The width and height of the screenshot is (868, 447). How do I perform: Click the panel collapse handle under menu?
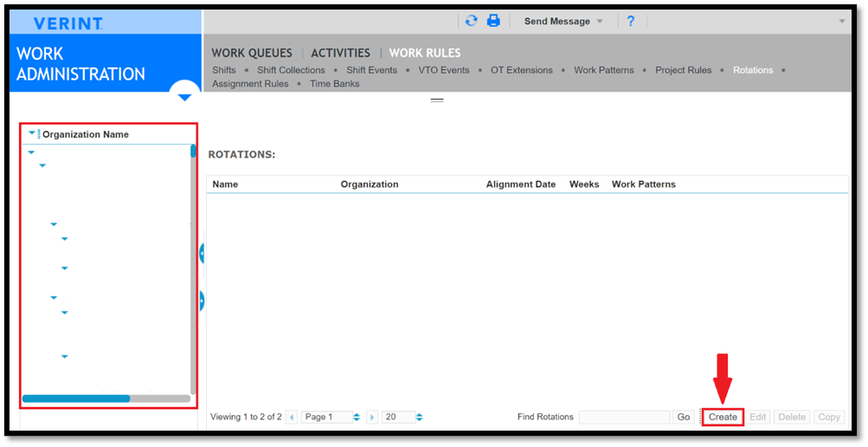click(x=437, y=100)
